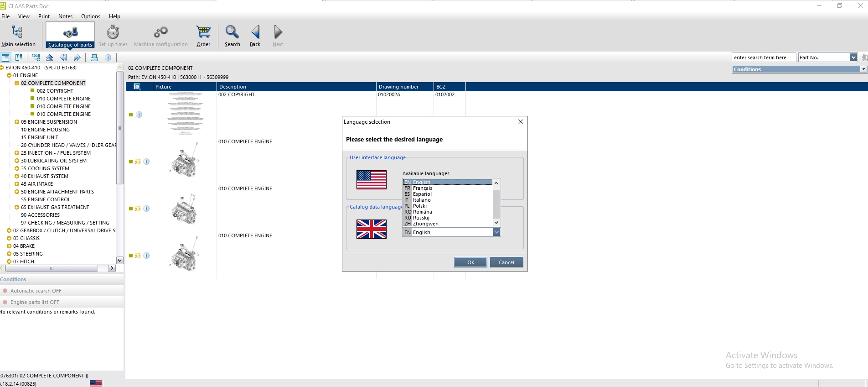Close the Language selection dialog

tap(521, 122)
